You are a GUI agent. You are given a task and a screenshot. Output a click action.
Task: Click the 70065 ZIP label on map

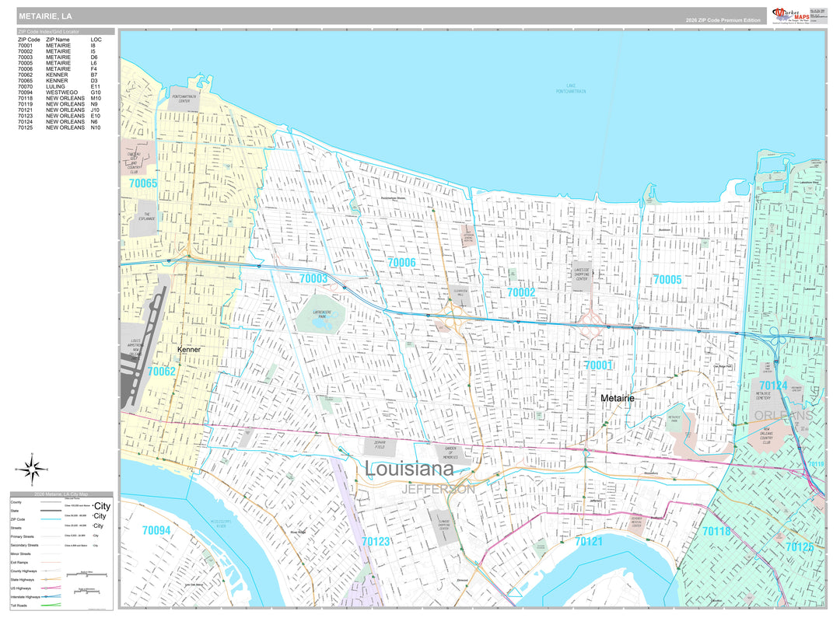(143, 183)
